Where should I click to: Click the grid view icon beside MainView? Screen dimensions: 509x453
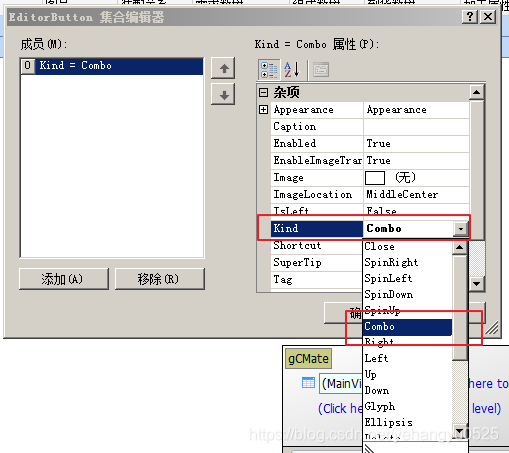tap(308, 383)
